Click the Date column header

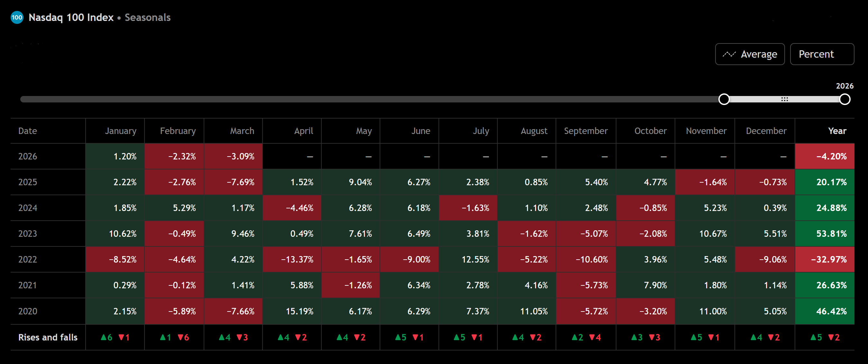tap(28, 131)
